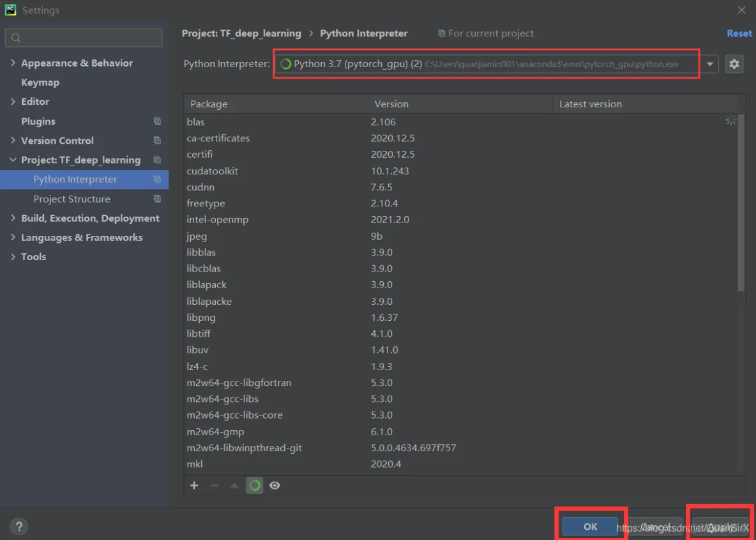Expand Languages & Frameworks section
Screen dimensions: 756x540
(13, 238)
